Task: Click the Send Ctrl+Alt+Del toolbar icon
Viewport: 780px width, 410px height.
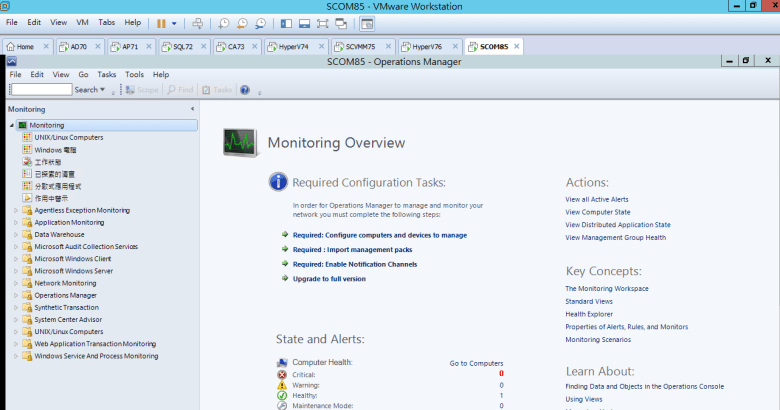Action: click(198, 22)
